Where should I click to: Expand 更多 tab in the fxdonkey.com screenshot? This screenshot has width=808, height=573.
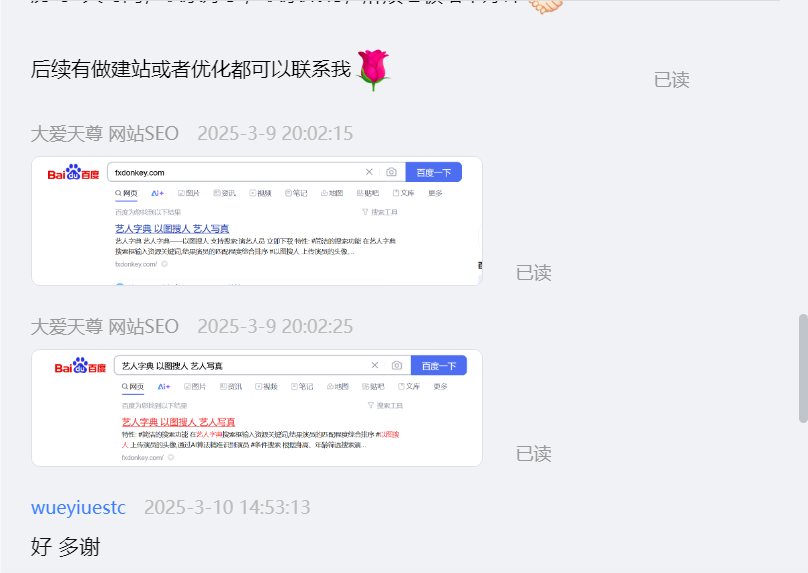point(435,193)
